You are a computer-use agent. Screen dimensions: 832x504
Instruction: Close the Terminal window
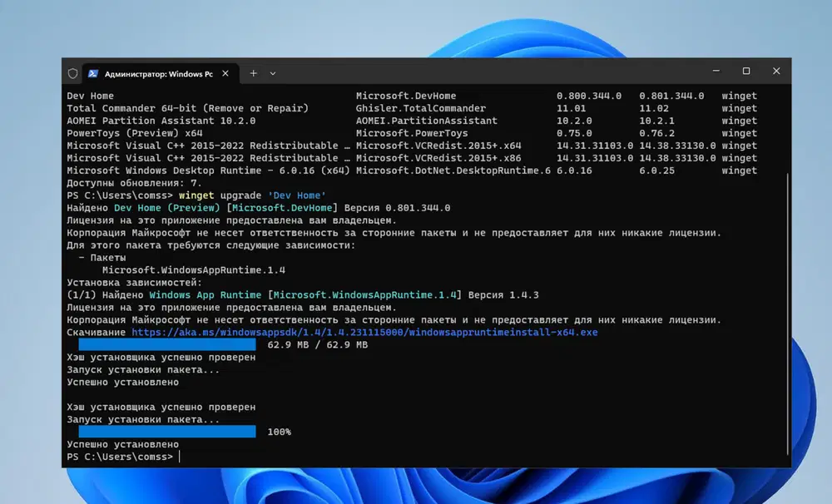click(x=776, y=71)
